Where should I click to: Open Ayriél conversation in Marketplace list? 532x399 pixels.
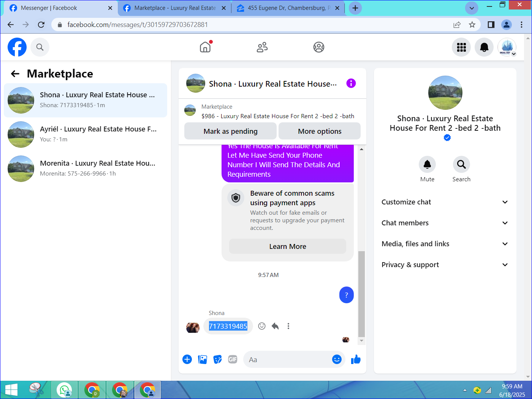pos(85,135)
